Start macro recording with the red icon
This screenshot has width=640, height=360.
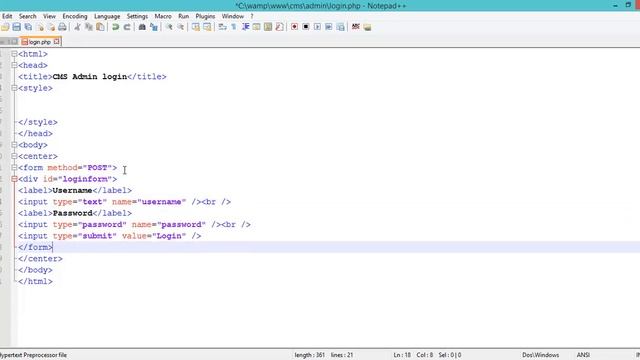click(x=294, y=27)
